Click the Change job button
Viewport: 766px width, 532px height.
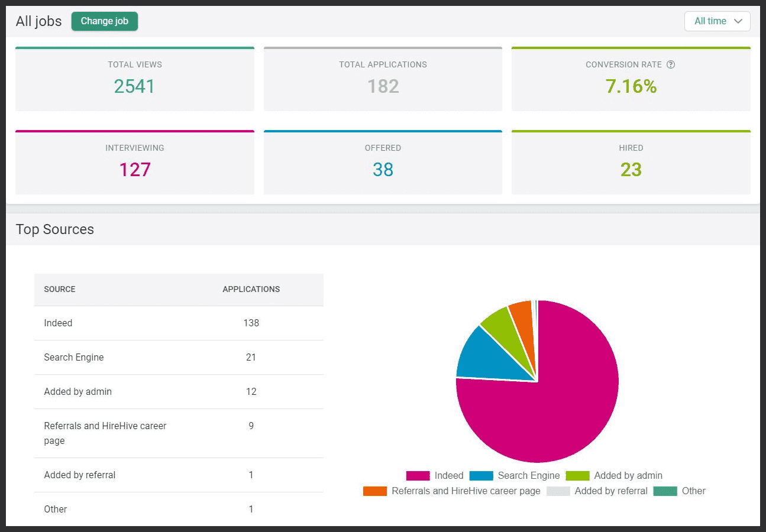105,21
